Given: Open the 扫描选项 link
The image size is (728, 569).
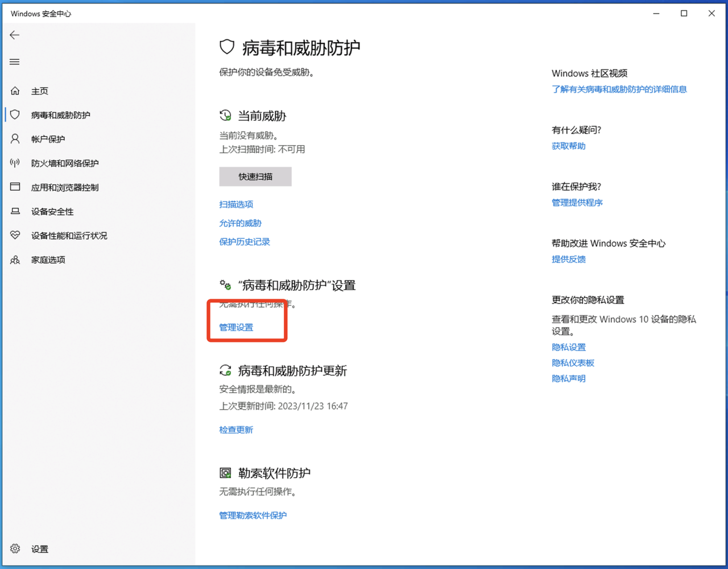Looking at the screenshot, I should coord(236,204).
